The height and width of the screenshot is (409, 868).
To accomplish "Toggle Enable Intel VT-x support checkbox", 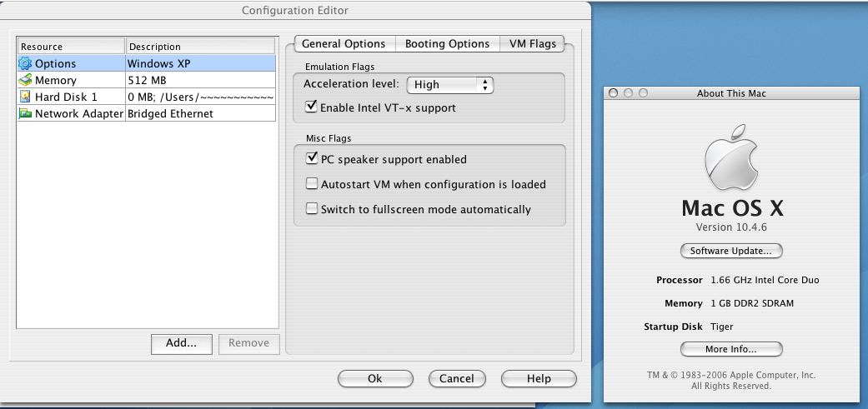I will click(x=312, y=106).
